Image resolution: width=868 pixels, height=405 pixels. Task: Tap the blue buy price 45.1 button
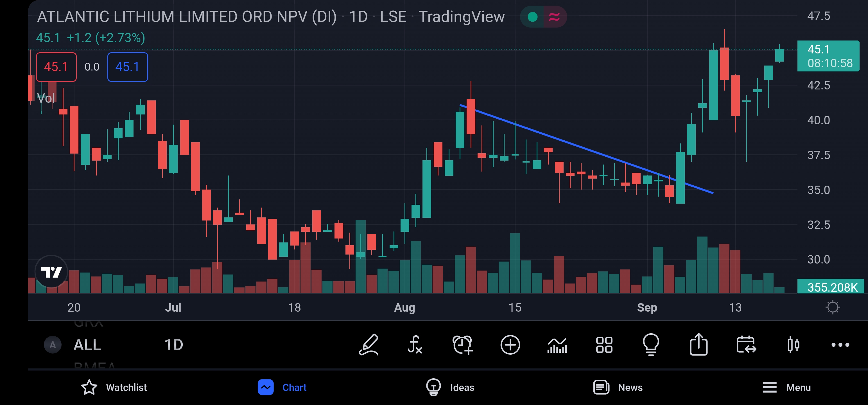127,67
